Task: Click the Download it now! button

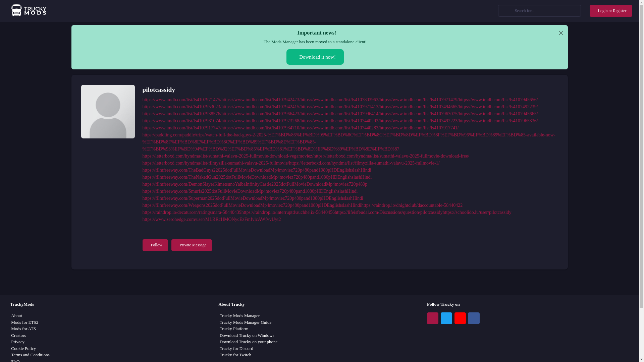Action: (x=315, y=57)
